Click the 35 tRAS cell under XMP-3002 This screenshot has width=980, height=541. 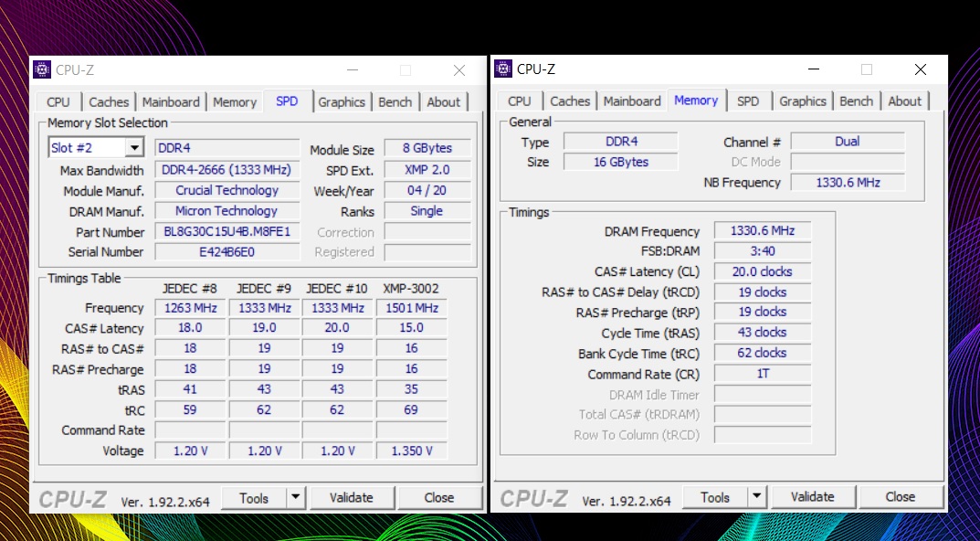[411, 389]
